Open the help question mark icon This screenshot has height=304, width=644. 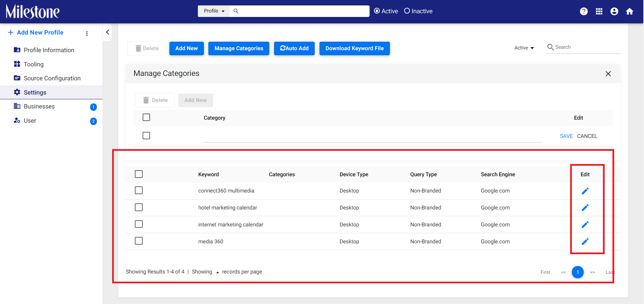click(584, 12)
